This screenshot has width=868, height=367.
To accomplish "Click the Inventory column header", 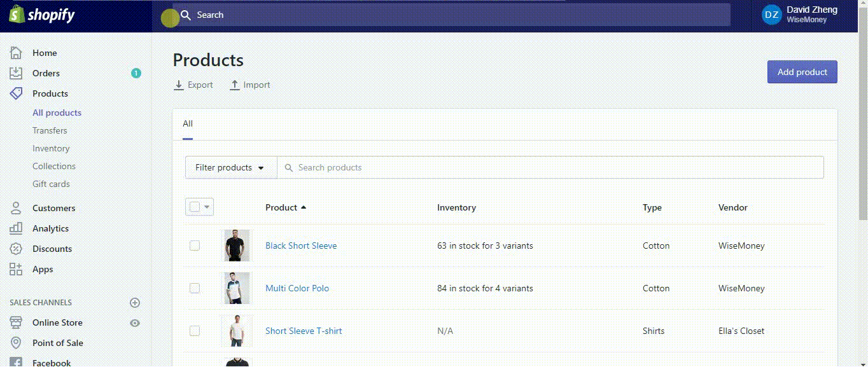I will pos(456,207).
